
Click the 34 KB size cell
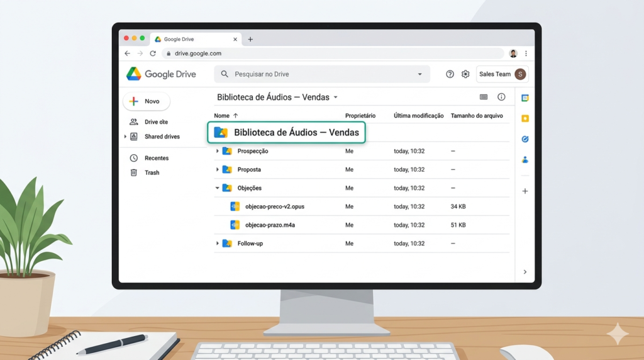coord(458,206)
